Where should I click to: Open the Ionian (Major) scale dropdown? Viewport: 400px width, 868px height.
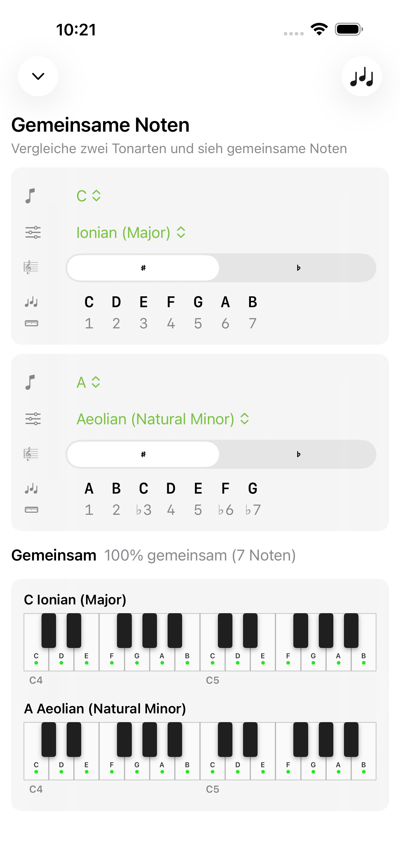click(x=132, y=232)
